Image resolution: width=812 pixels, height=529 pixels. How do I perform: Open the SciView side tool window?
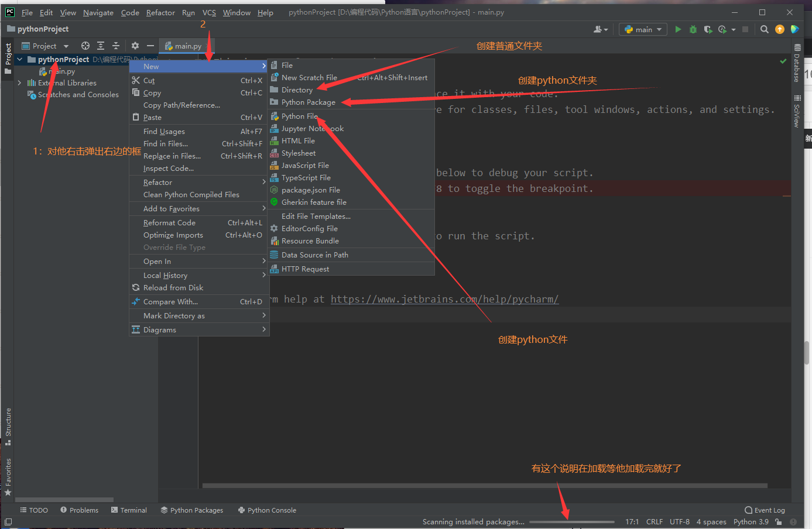point(797,111)
